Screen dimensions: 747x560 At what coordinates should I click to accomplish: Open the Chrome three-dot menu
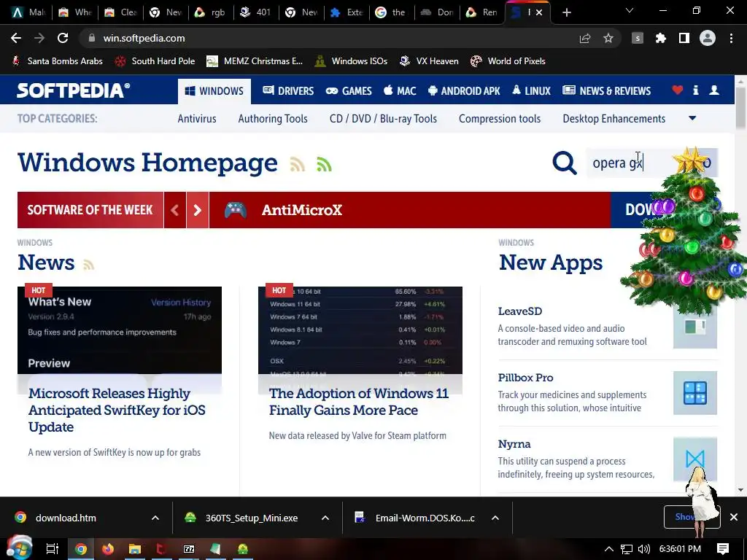(731, 38)
